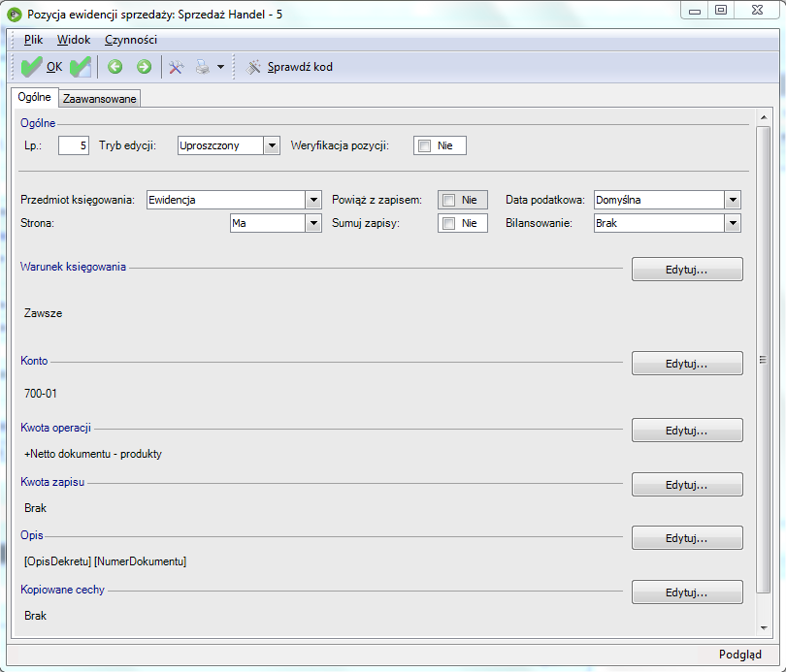Click the vertical scrollbar thumb

pyautogui.click(x=763, y=360)
